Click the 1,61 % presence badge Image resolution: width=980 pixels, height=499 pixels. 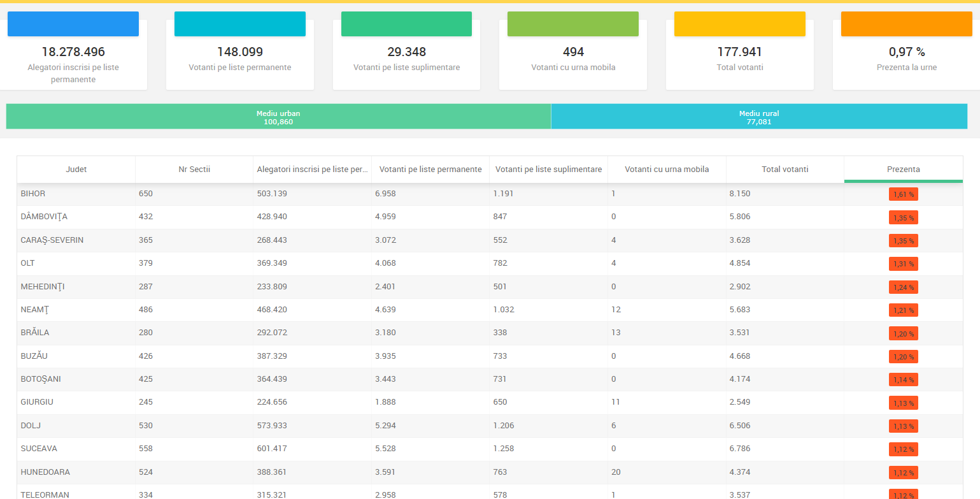coord(903,194)
